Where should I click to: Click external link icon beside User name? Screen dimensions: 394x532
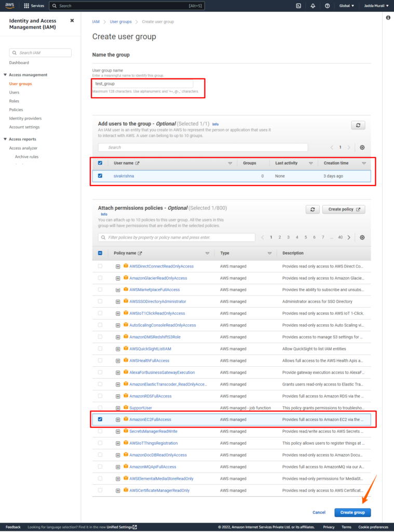click(138, 163)
